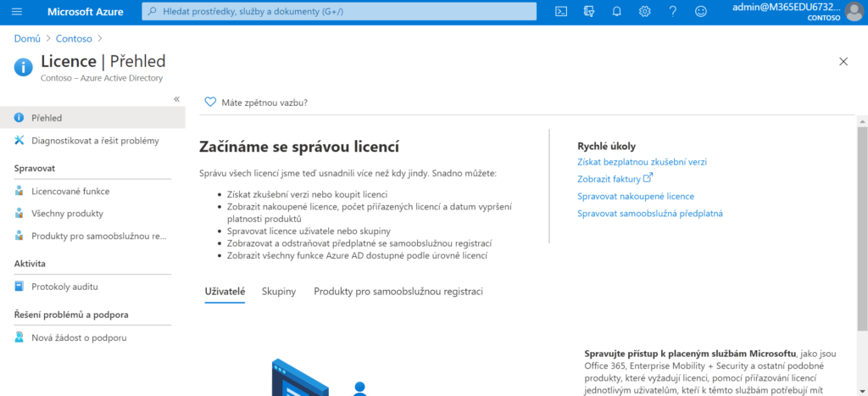This screenshot has width=868, height=396.
Task: Click the Spravovat section label in sidebar
Action: 34,168
